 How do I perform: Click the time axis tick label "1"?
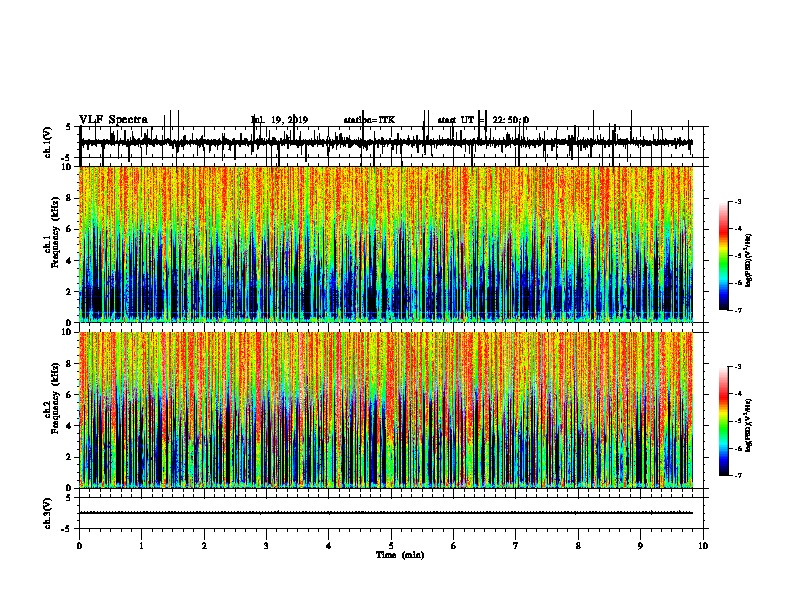pos(141,546)
